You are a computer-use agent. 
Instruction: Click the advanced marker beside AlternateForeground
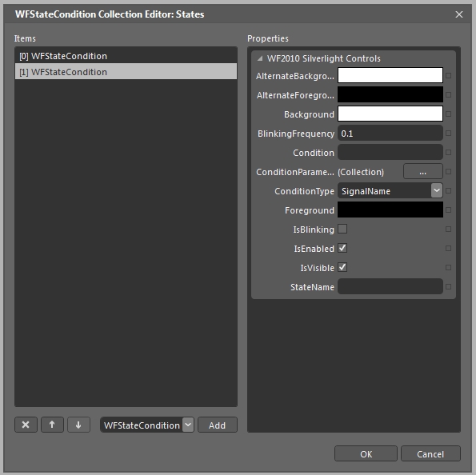[x=448, y=94]
